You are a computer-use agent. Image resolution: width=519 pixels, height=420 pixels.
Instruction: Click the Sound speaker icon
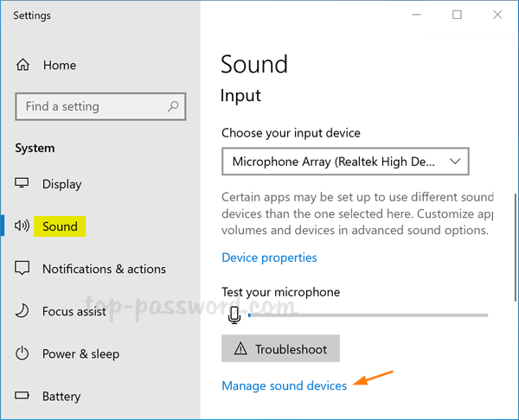(x=22, y=226)
